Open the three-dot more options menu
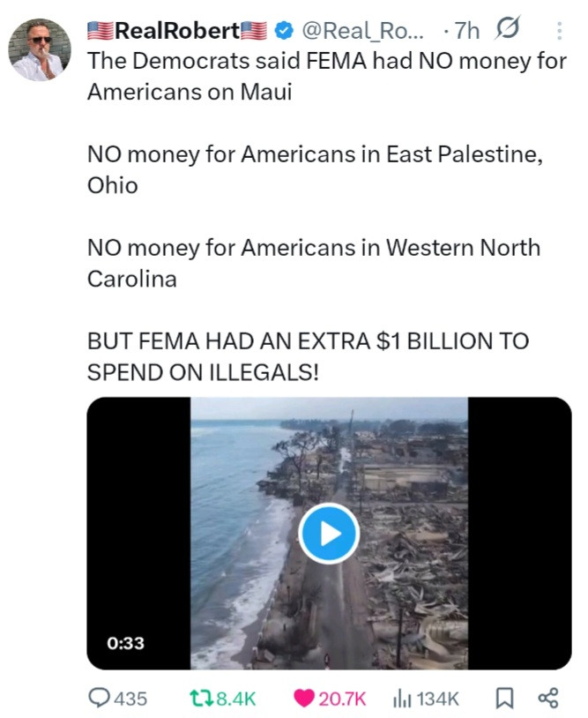The height and width of the screenshot is (718, 588). tap(559, 32)
